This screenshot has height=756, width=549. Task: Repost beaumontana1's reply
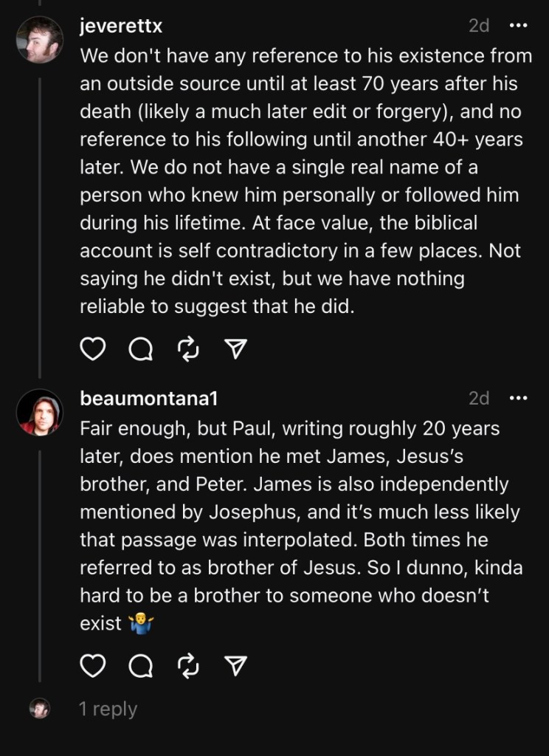(x=188, y=667)
